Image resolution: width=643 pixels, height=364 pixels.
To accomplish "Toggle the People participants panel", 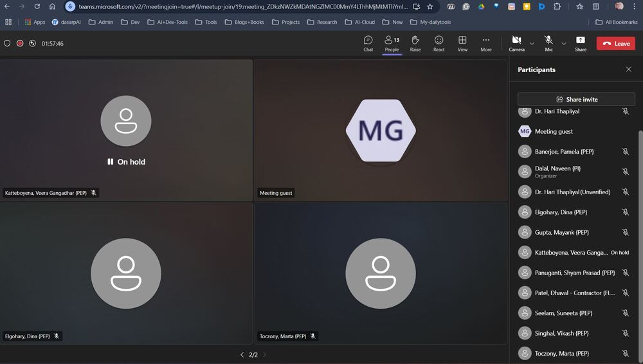I will click(392, 44).
